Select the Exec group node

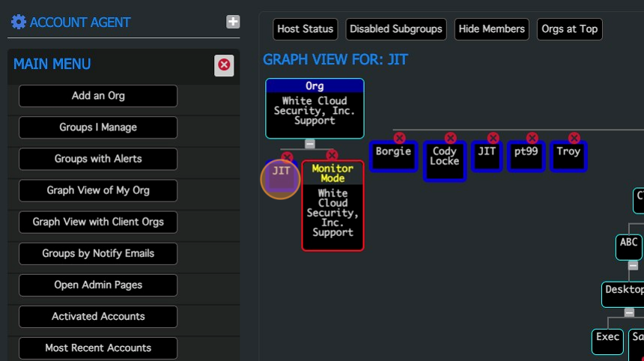point(607,339)
